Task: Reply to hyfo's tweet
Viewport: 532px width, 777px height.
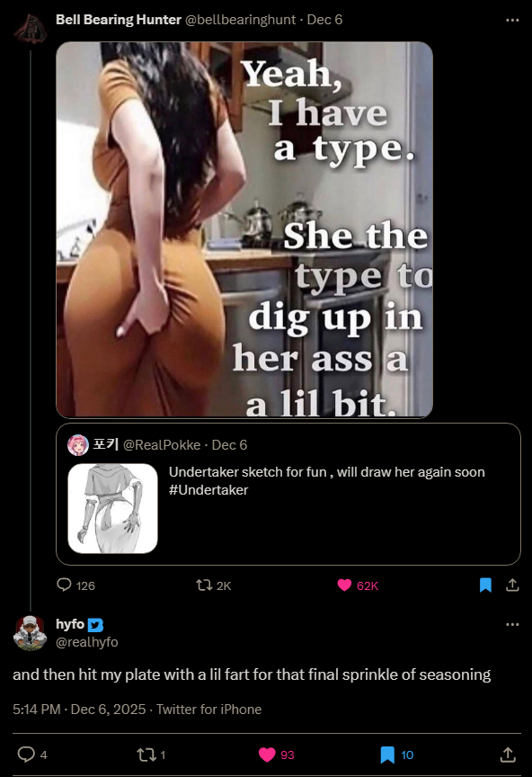Action: click(x=26, y=755)
